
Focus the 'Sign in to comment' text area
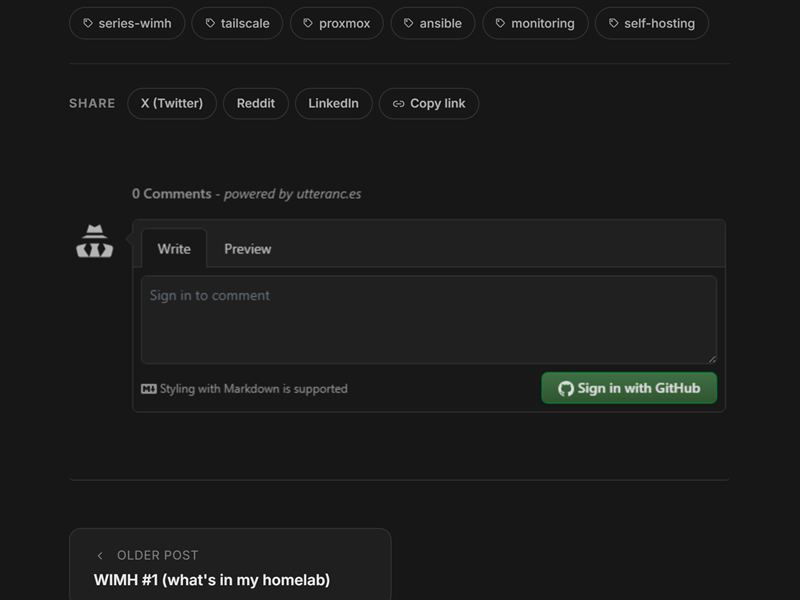click(x=429, y=319)
